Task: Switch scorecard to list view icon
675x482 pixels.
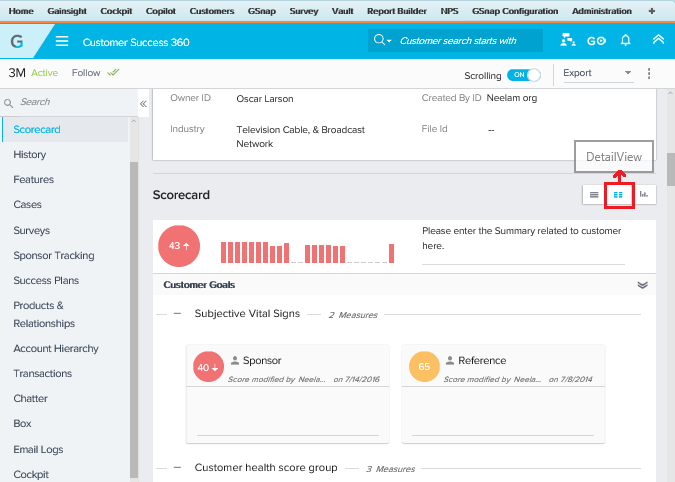Action: [x=594, y=195]
